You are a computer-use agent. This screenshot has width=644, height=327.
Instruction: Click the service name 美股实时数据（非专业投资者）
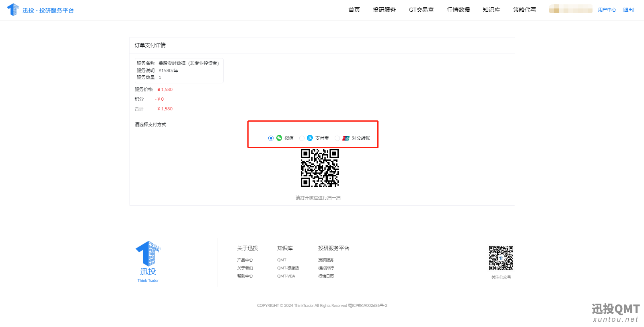[x=189, y=63]
